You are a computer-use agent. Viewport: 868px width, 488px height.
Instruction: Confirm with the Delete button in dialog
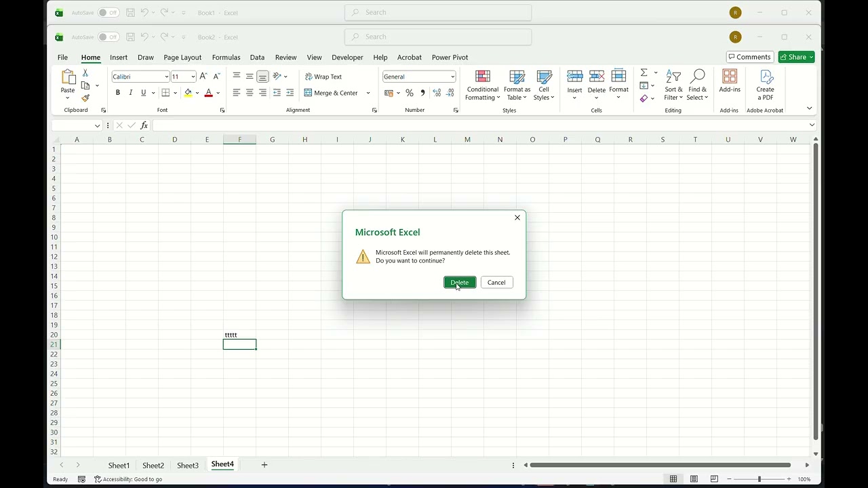(x=460, y=283)
